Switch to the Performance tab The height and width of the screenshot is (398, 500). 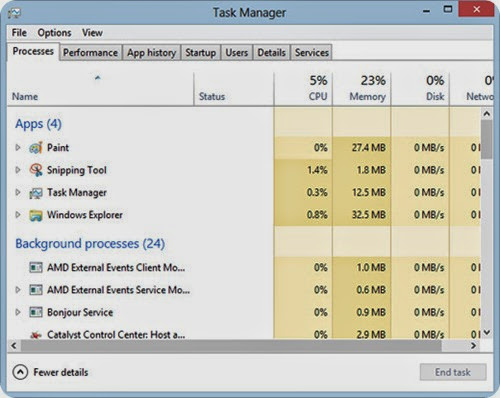point(90,53)
